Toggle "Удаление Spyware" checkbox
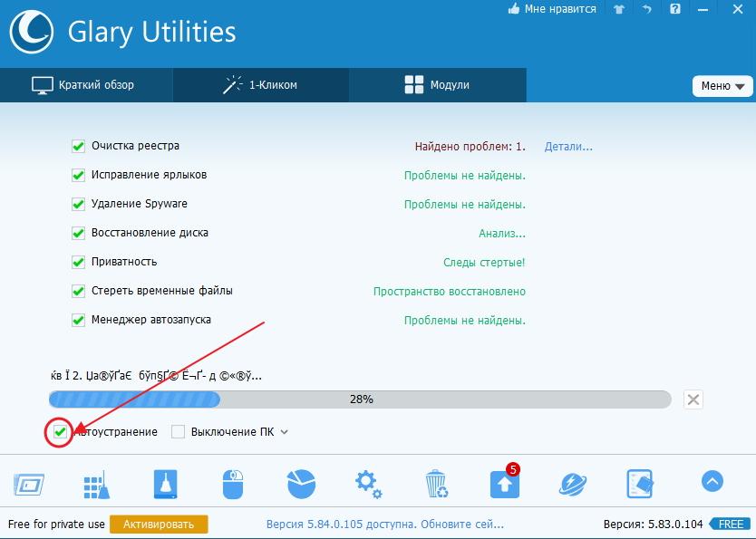Screen dimensions: 756x539 coord(78,204)
